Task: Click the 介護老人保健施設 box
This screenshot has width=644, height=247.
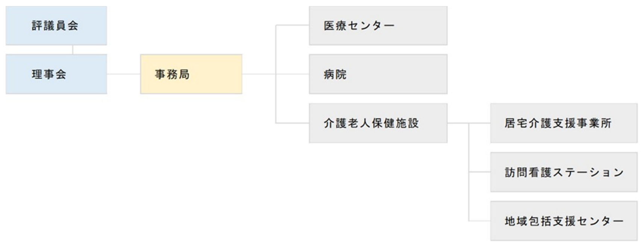Action: point(378,123)
